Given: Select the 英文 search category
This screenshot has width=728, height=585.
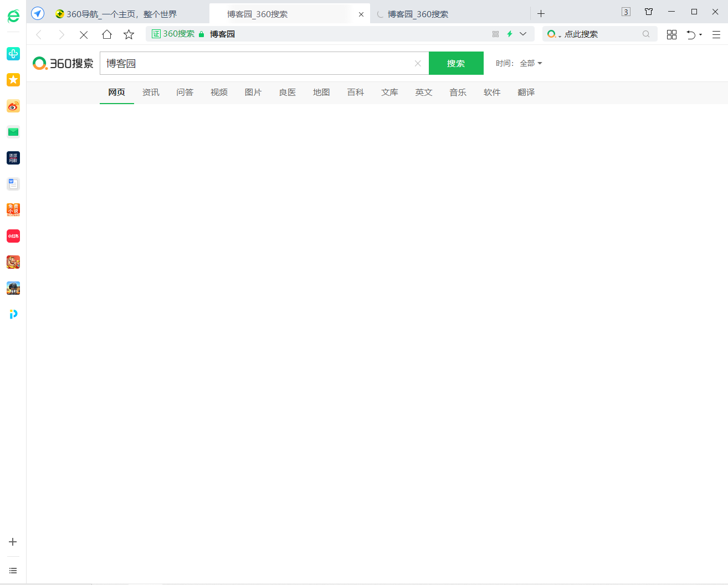Looking at the screenshot, I should point(424,93).
